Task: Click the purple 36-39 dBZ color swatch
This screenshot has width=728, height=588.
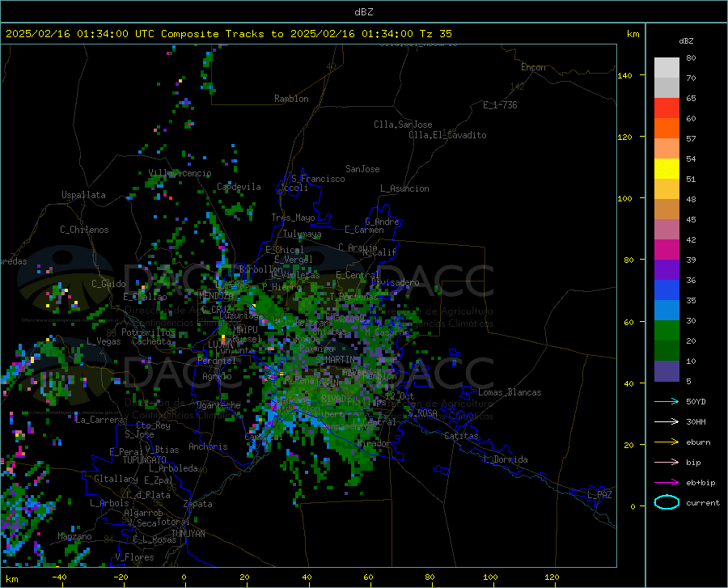Action: 667,270
